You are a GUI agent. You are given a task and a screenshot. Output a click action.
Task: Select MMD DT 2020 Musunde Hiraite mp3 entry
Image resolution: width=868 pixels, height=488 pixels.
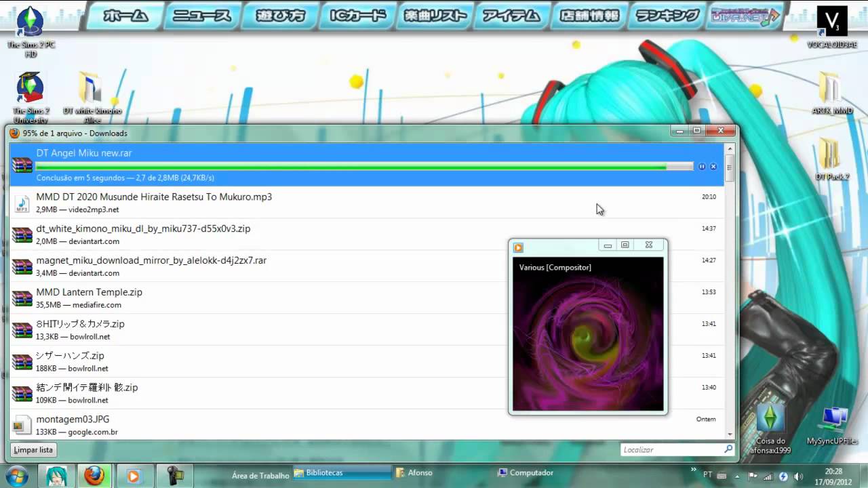point(367,203)
